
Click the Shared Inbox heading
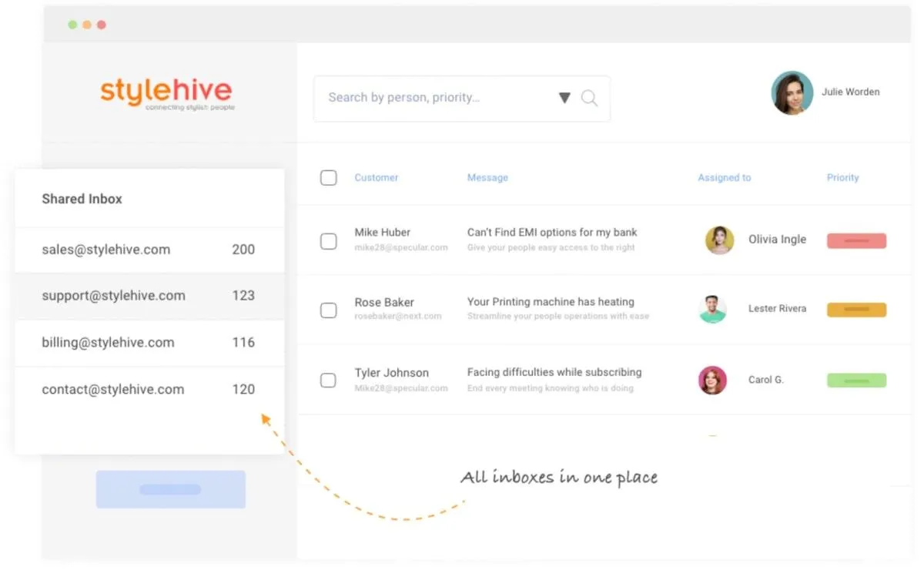click(x=82, y=199)
